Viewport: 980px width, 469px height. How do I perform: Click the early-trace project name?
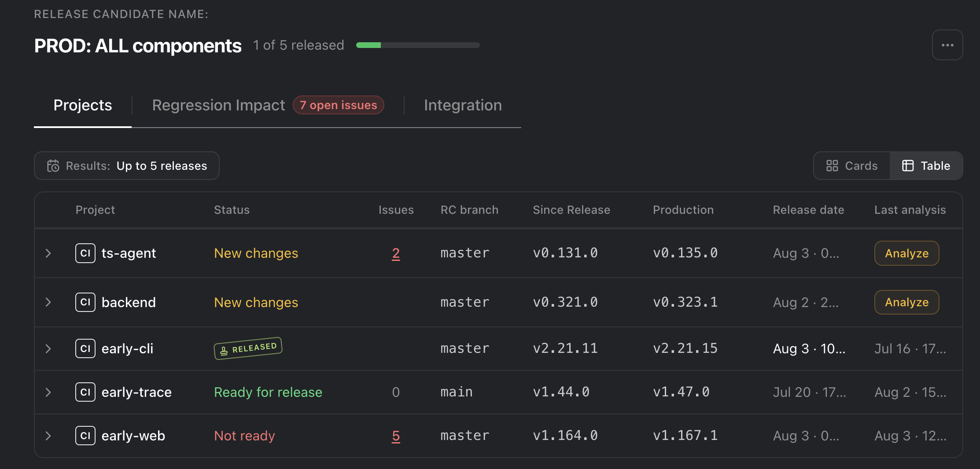click(136, 392)
